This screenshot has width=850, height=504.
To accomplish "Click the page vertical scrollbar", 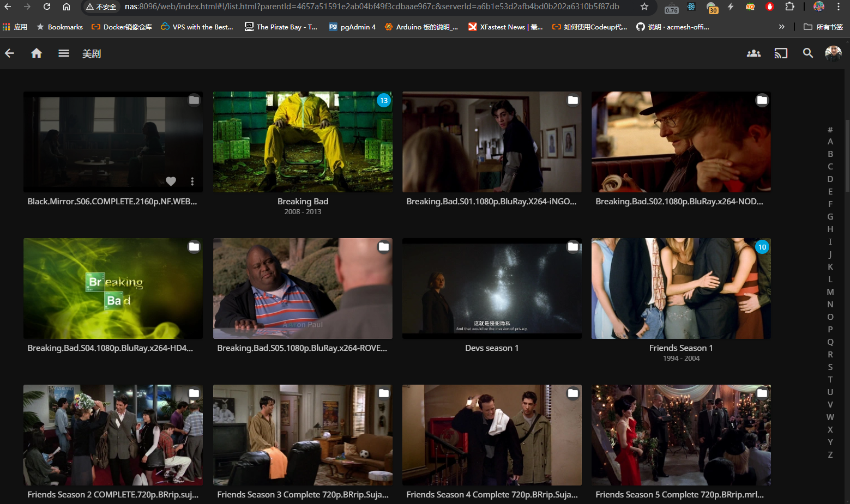I will coord(847,156).
